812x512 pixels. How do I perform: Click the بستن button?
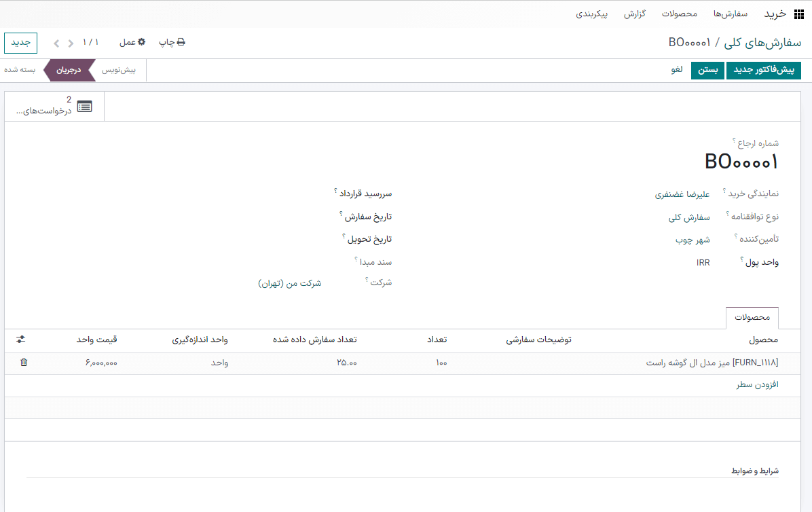click(707, 70)
